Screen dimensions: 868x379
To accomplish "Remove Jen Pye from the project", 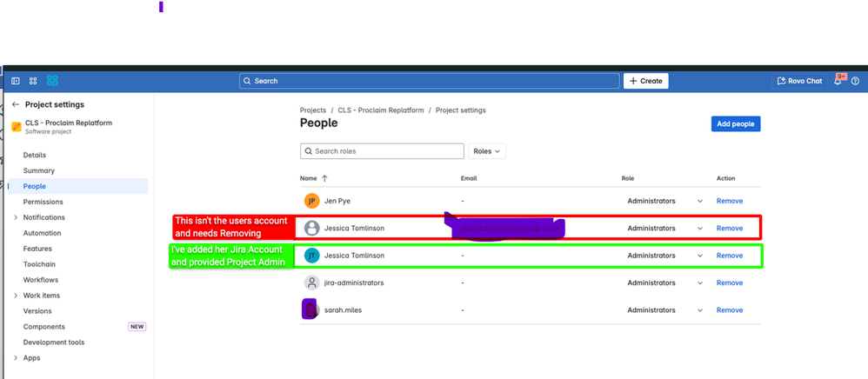I will (x=730, y=201).
